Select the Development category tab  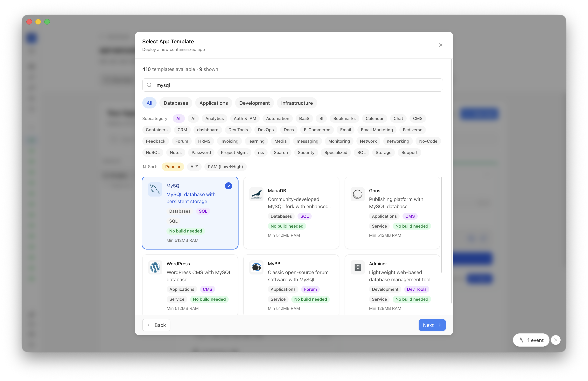(254, 103)
